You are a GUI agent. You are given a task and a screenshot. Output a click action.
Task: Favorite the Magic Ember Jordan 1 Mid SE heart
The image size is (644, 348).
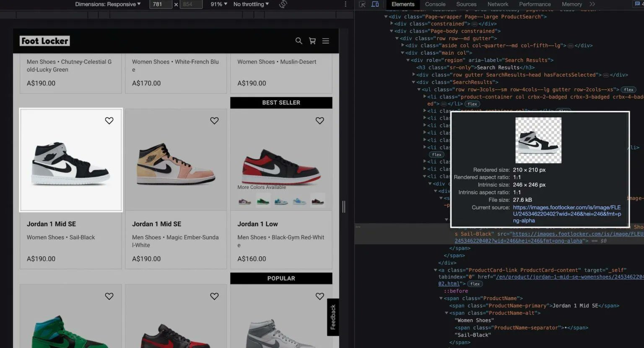(x=214, y=121)
